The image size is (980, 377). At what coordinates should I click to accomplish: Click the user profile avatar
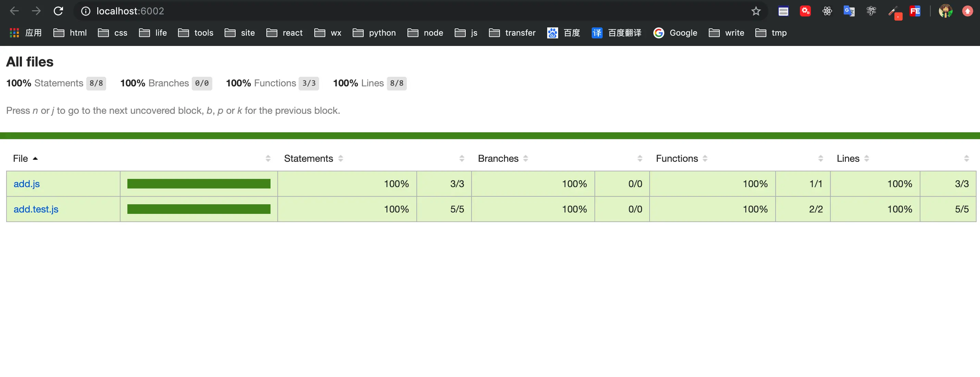click(945, 11)
